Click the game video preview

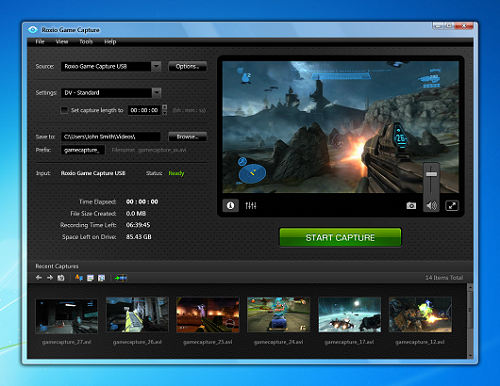point(340,127)
